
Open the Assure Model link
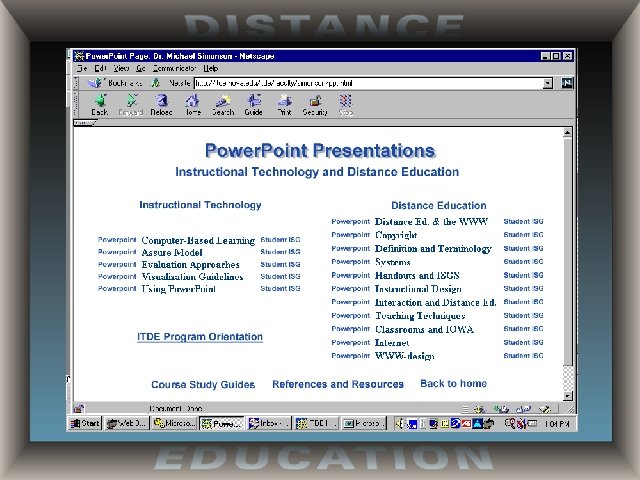point(172,253)
